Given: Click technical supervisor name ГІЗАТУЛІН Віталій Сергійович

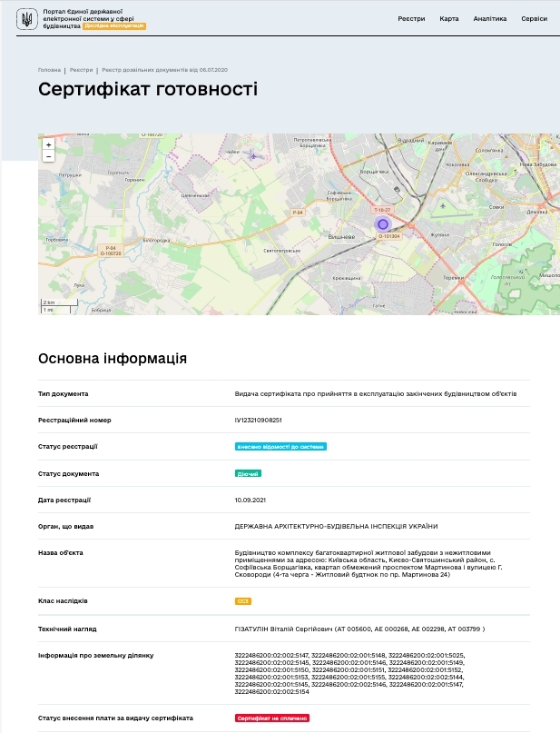Looking at the screenshot, I should (283, 629).
